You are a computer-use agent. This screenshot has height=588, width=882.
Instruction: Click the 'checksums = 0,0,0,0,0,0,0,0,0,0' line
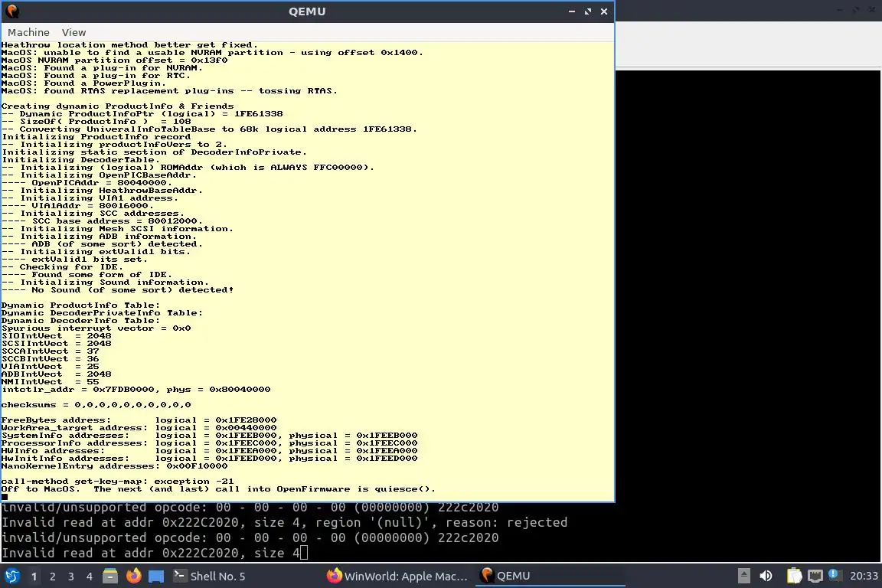tap(96, 404)
